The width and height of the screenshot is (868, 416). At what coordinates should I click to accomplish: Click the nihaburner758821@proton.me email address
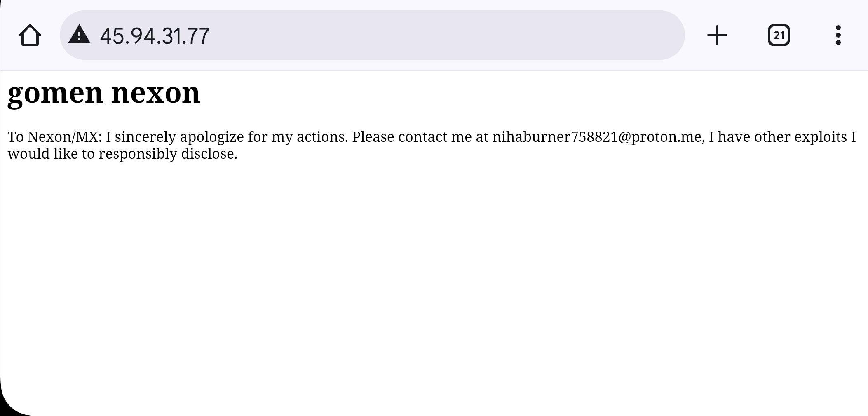(x=597, y=137)
